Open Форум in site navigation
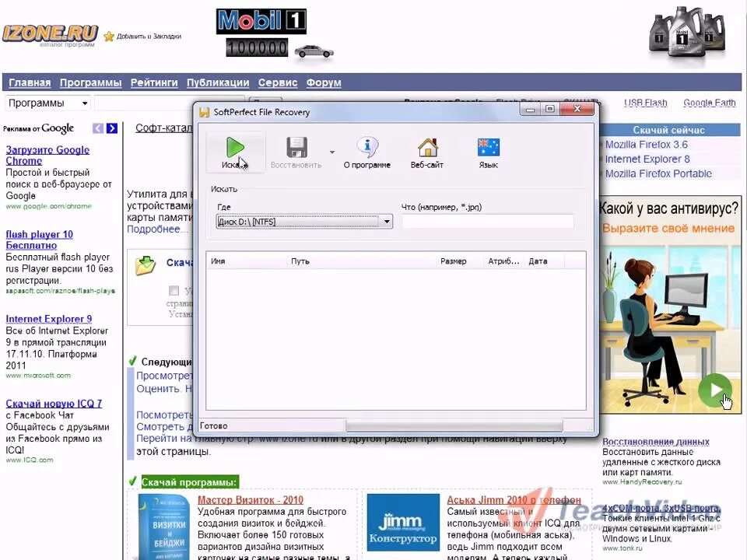 point(324,82)
